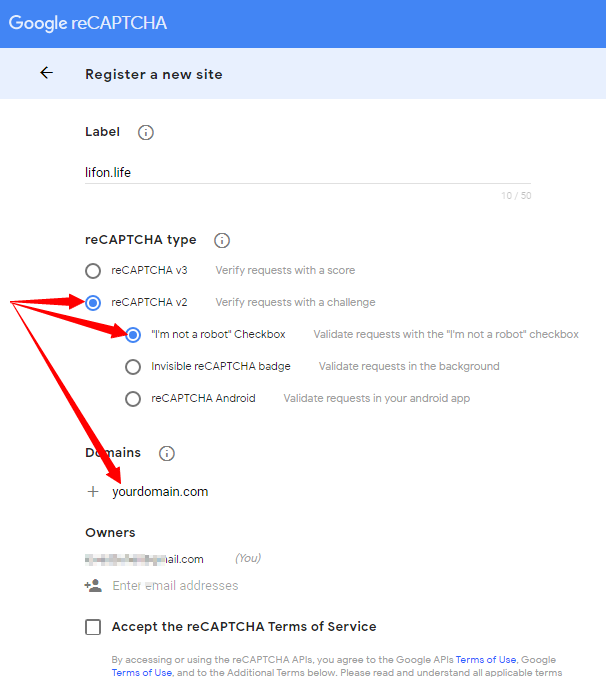Click the Google reCAPTCHA logo

click(88, 23)
